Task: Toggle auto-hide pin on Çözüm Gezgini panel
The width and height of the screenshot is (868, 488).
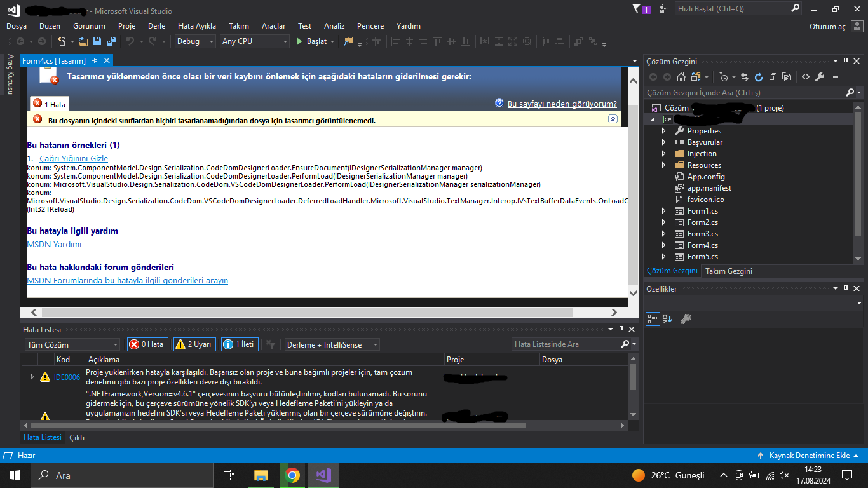Action: pyautogui.click(x=846, y=62)
